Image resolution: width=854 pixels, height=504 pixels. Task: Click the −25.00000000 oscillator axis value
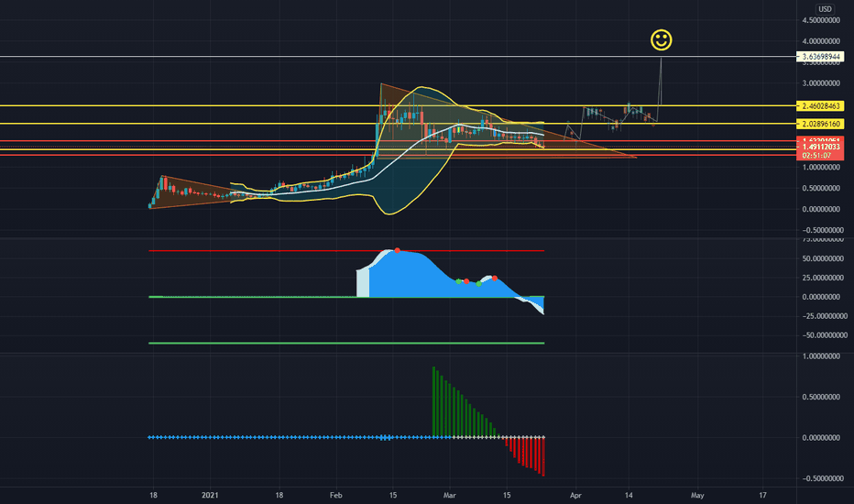point(823,316)
